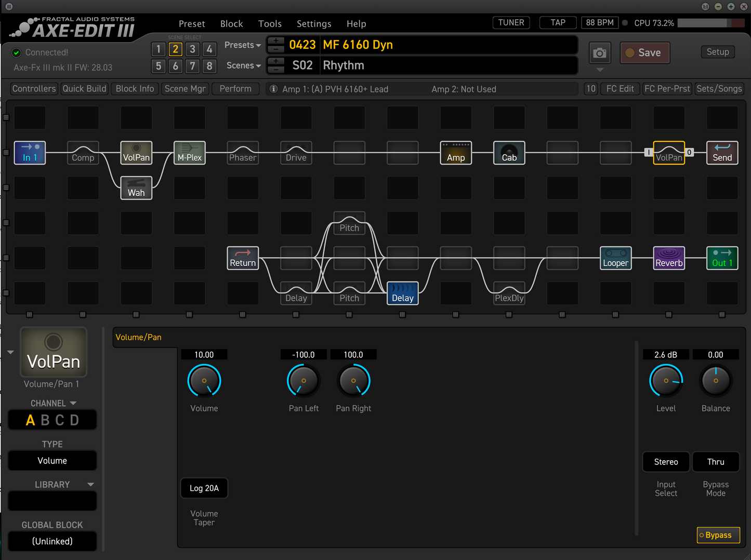Screen dimensions: 751x560
Task: Set Bypass Mode to Thru
Action: point(716,461)
